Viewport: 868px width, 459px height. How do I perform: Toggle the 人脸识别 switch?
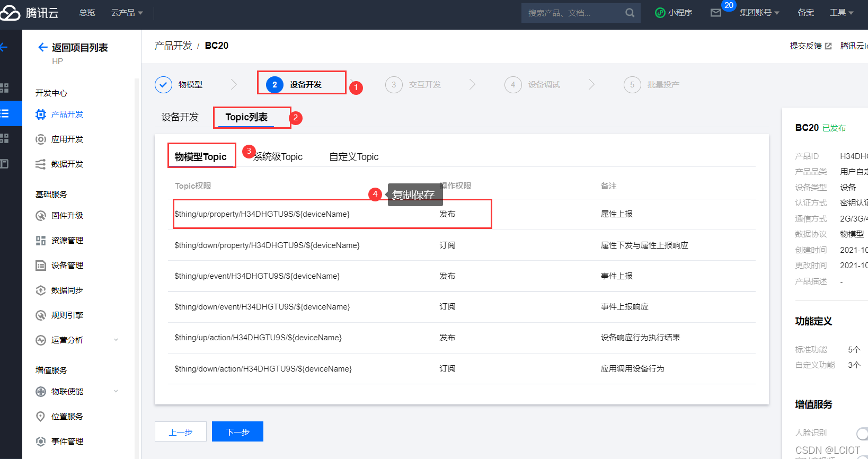(862, 434)
